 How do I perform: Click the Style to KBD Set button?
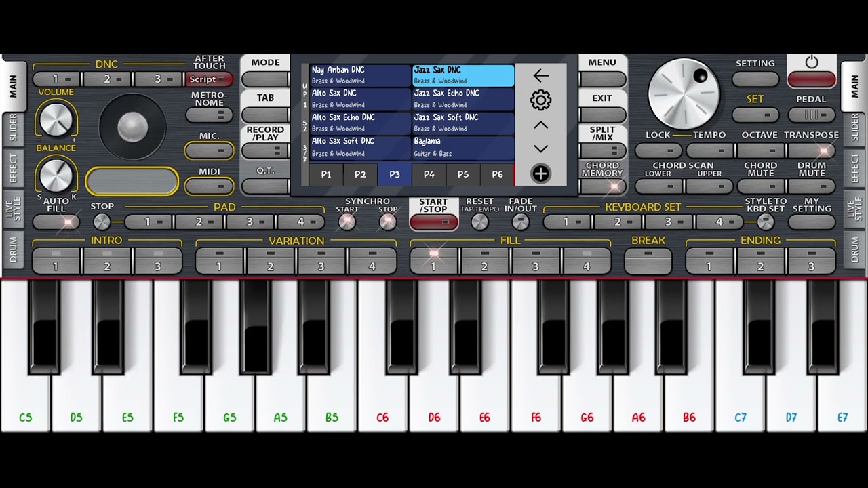(x=766, y=222)
